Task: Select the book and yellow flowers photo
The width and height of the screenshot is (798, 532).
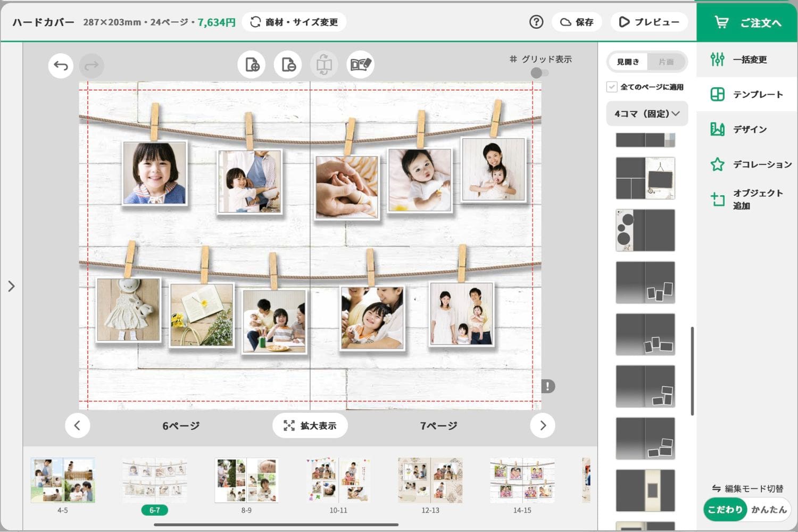Action: point(202,315)
